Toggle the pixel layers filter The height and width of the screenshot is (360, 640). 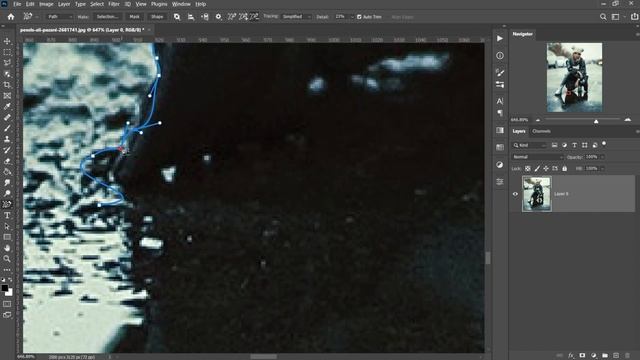coord(554,145)
